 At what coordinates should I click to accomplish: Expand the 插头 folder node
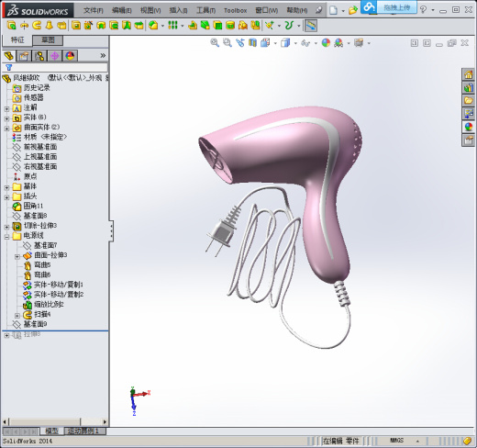(6, 197)
